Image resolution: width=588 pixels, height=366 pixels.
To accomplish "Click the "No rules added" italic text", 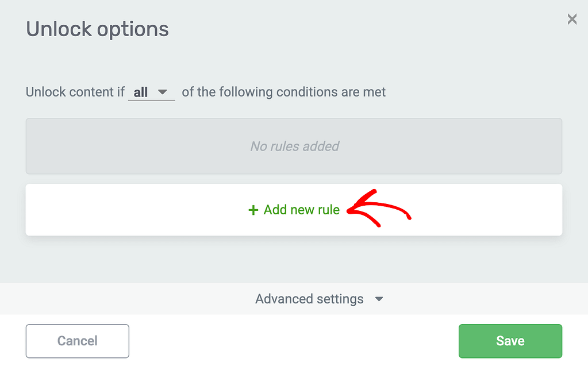I will coord(294,147).
